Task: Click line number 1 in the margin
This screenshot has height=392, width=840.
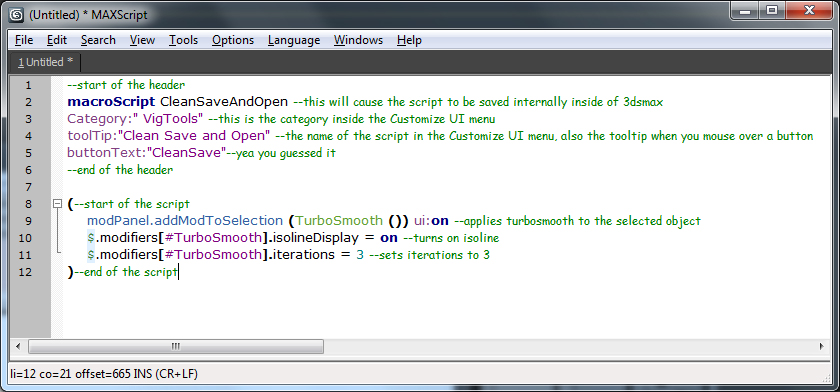Action: coord(27,85)
